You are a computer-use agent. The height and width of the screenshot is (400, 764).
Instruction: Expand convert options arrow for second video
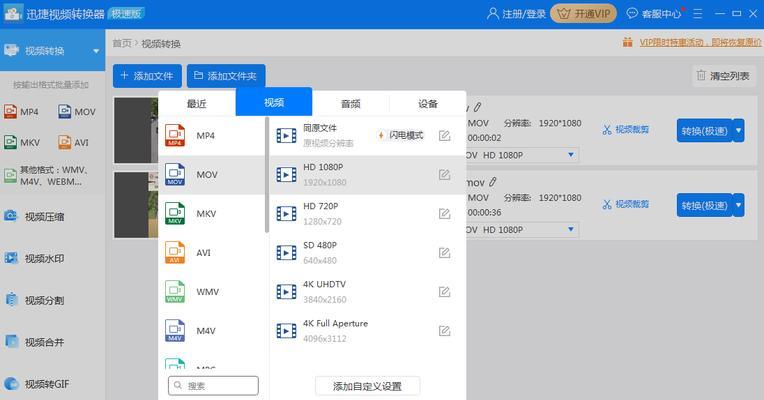pos(739,205)
